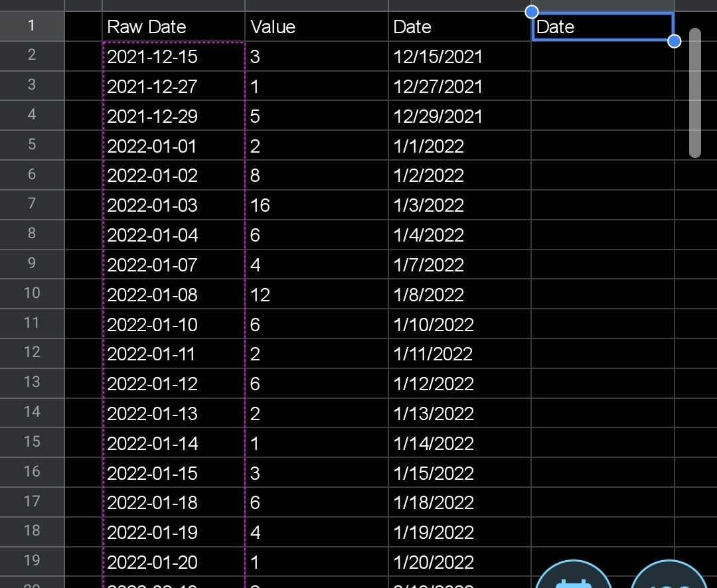Select row header 3
717x588 pixels.
pyautogui.click(x=32, y=85)
